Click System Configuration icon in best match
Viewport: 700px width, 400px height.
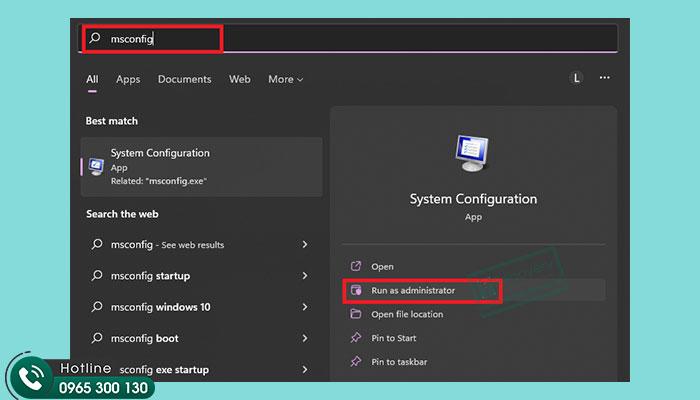(x=96, y=167)
